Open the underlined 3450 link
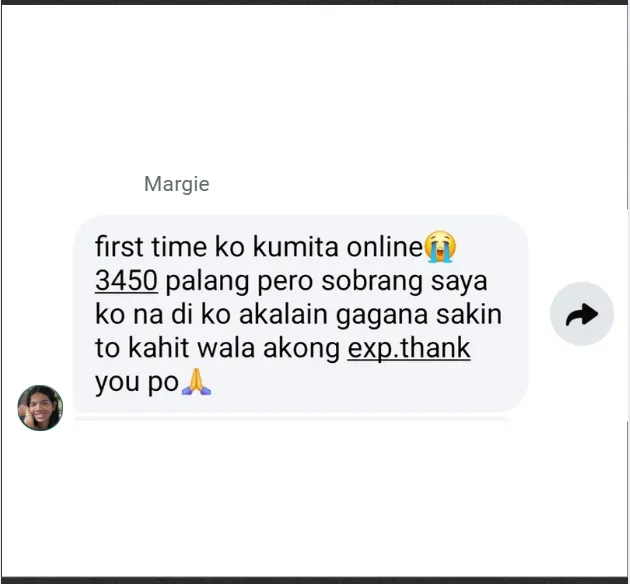The image size is (630, 584). click(126, 280)
